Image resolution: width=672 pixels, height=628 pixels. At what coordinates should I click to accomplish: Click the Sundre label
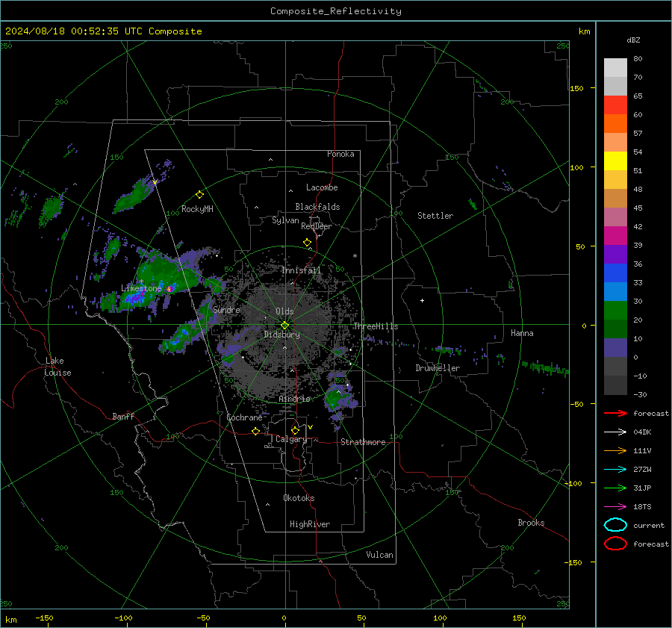click(226, 309)
